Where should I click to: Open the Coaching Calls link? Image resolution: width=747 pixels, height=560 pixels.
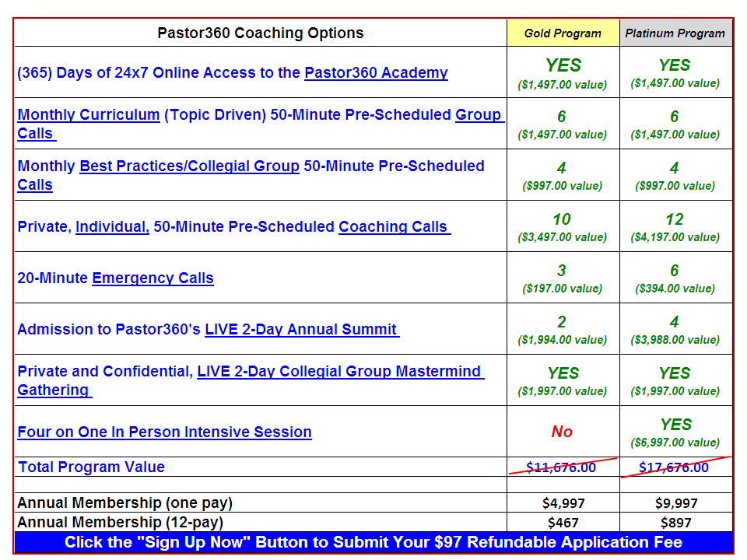(x=394, y=226)
